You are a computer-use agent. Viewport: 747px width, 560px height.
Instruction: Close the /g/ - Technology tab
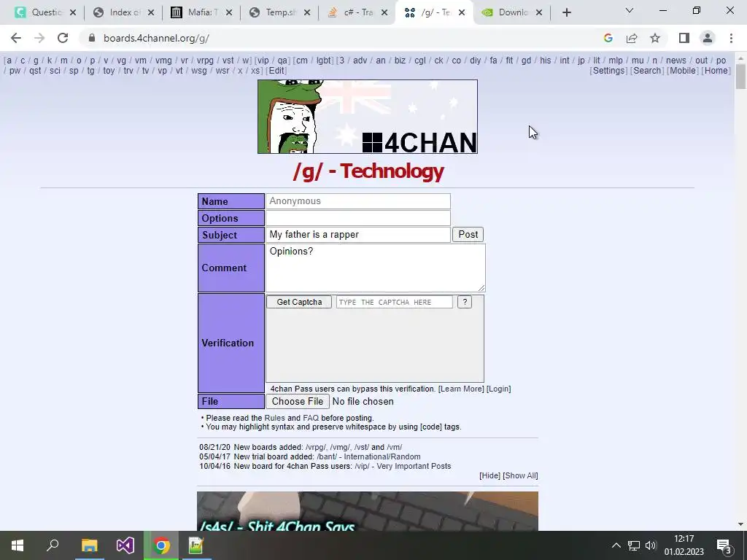(462, 12)
